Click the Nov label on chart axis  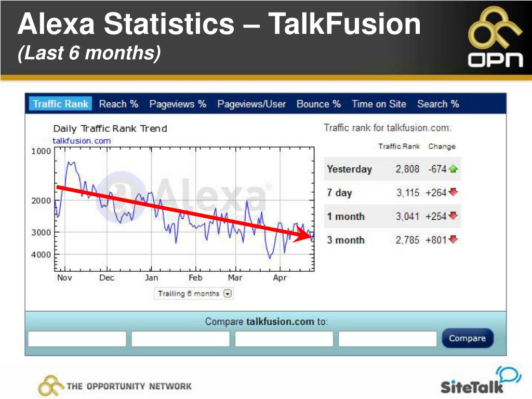(x=64, y=277)
